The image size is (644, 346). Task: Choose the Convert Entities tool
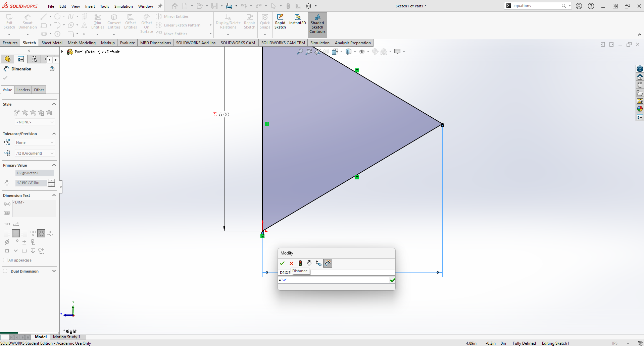[114, 22]
